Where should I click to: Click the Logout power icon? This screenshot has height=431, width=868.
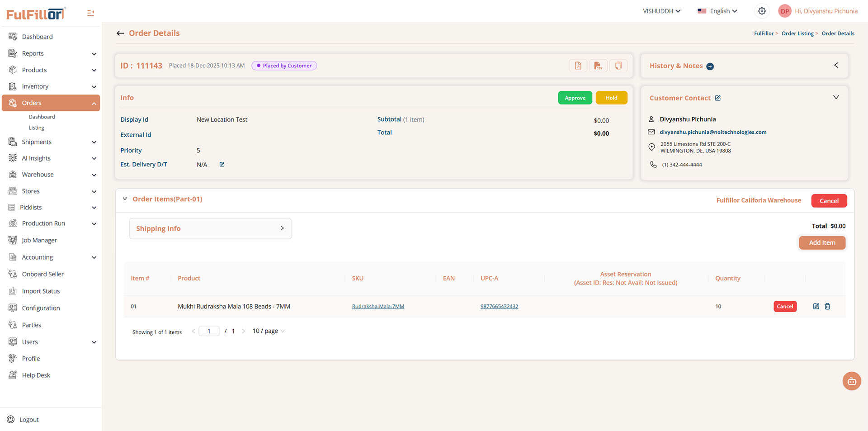(x=11, y=419)
